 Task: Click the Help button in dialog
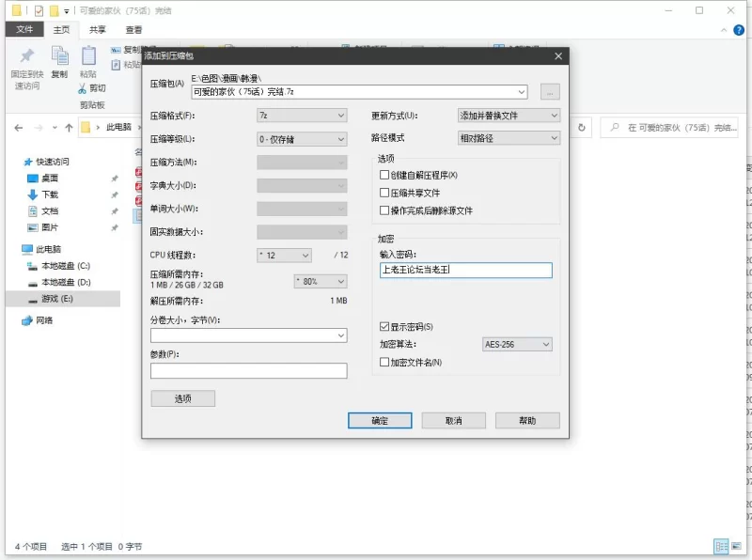(x=527, y=421)
